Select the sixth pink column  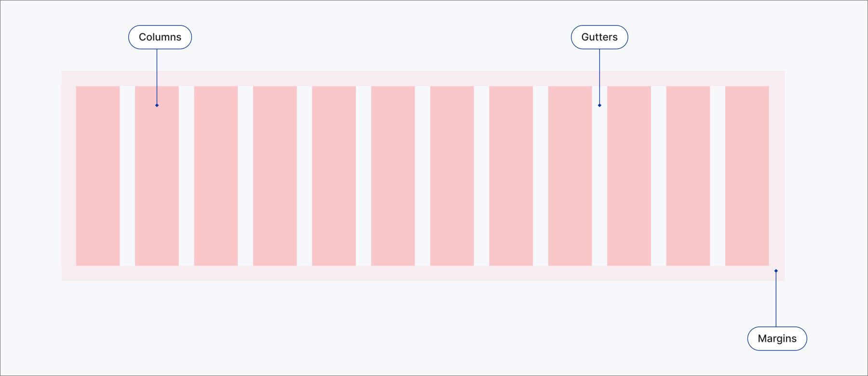(393, 176)
